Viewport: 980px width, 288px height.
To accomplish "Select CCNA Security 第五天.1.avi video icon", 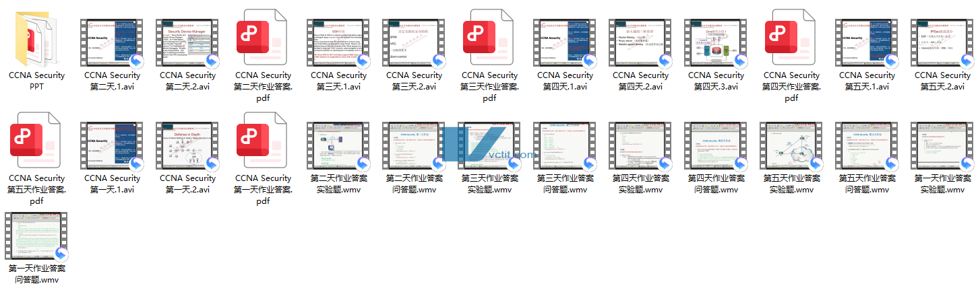I will pos(867,42).
